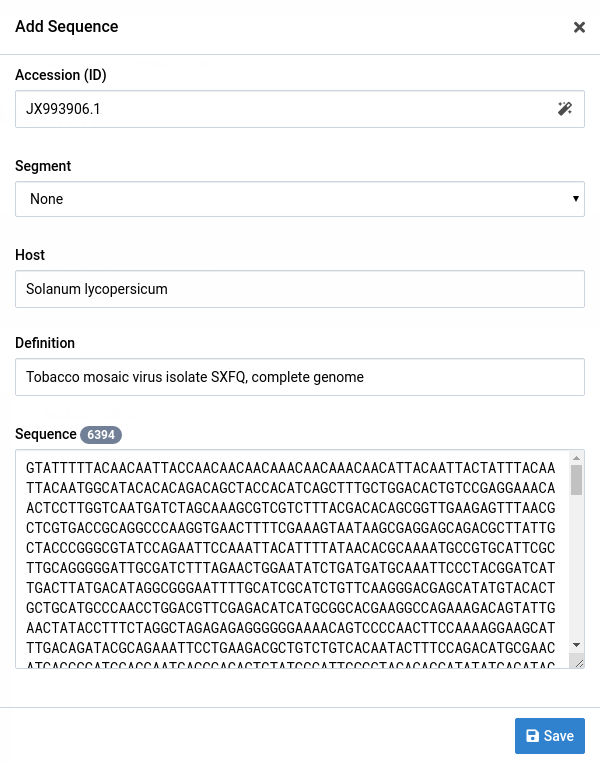Click the sequence scrollbar up arrow

pyautogui.click(x=576, y=457)
